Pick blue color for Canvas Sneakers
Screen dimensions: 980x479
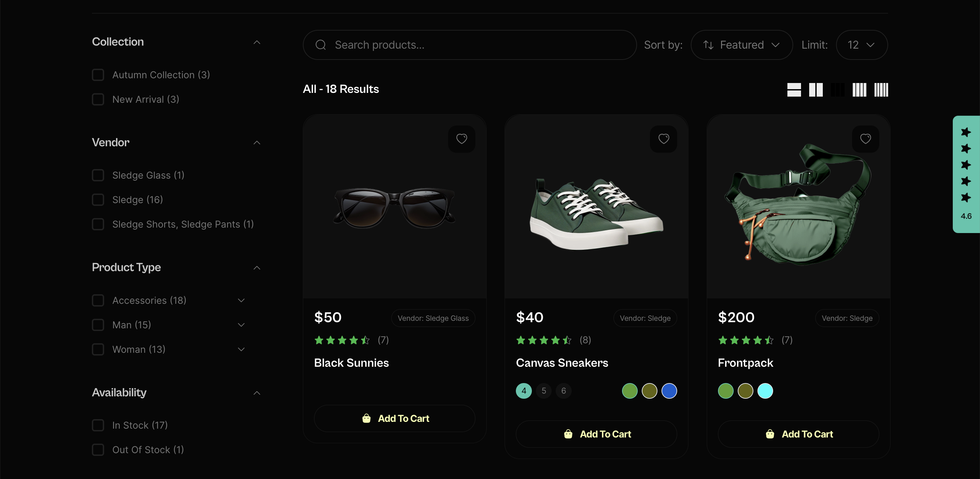point(669,391)
